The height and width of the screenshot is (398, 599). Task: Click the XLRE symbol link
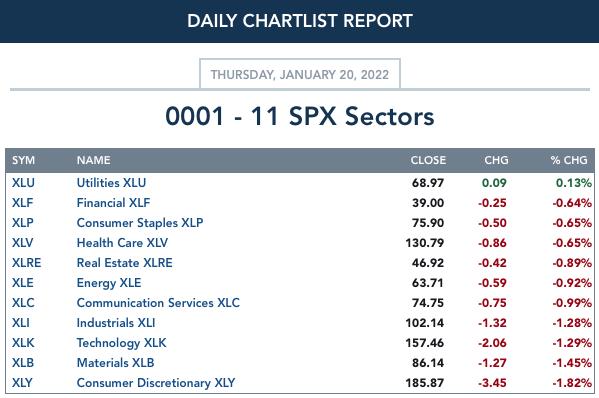(26, 263)
